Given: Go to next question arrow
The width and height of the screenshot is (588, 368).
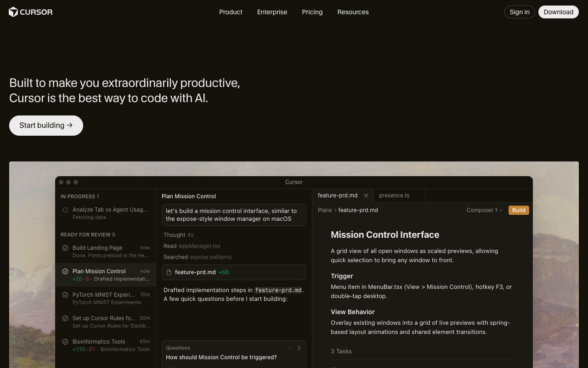Looking at the screenshot, I should [x=299, y=348].
